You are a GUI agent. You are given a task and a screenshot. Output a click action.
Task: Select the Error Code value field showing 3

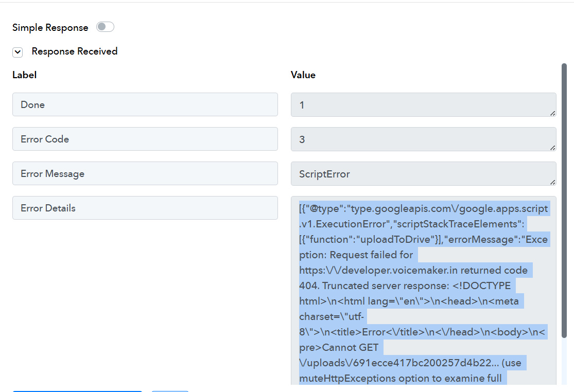point(422,139)
